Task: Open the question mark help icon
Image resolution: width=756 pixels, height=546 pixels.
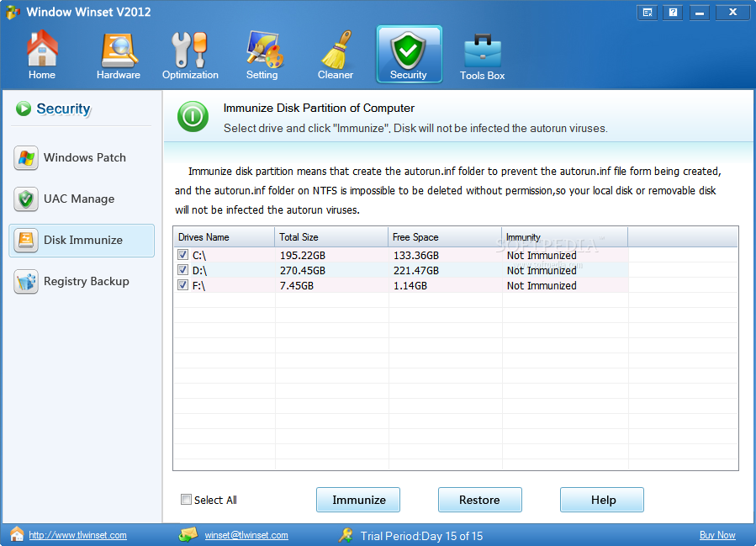Action: [x=673, y=13]
